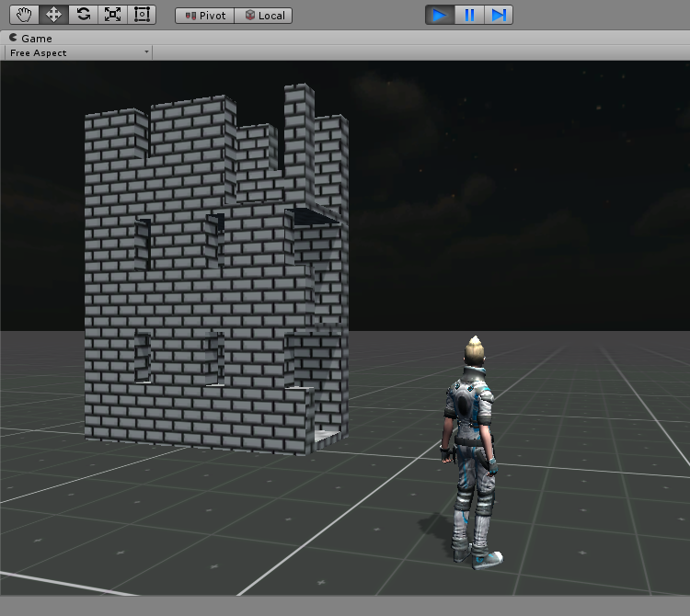
Task: Step forward one frame
Action: click(x=498, y=15)
